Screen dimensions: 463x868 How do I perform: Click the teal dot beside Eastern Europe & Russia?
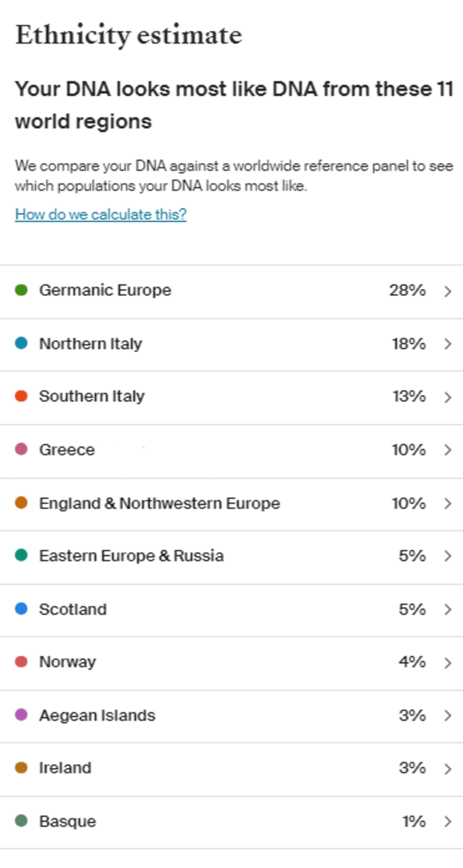(21, 555)
